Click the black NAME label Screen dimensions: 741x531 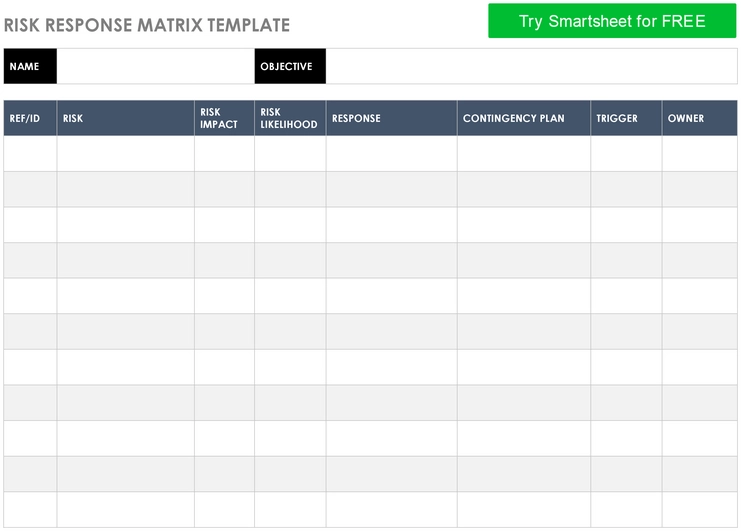pyautogui.click(x=30, y=66)
